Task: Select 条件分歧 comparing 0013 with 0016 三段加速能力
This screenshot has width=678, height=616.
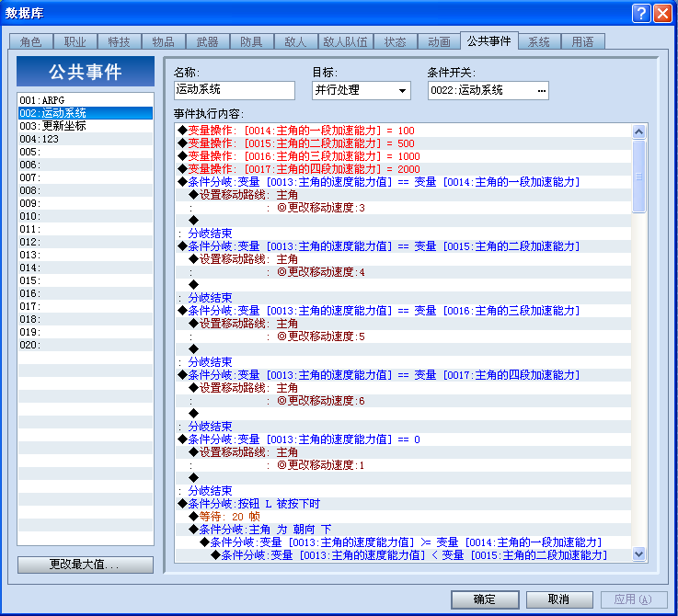Action: click(x=403, y=311)
